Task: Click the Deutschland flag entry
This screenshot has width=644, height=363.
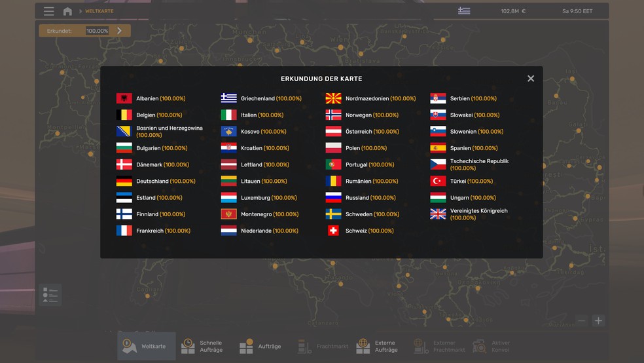Action: (124, 181)
